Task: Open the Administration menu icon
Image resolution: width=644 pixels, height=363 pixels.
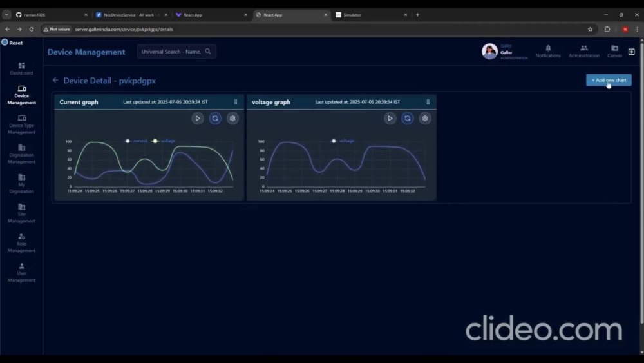Action: click(x=583, y=52)
